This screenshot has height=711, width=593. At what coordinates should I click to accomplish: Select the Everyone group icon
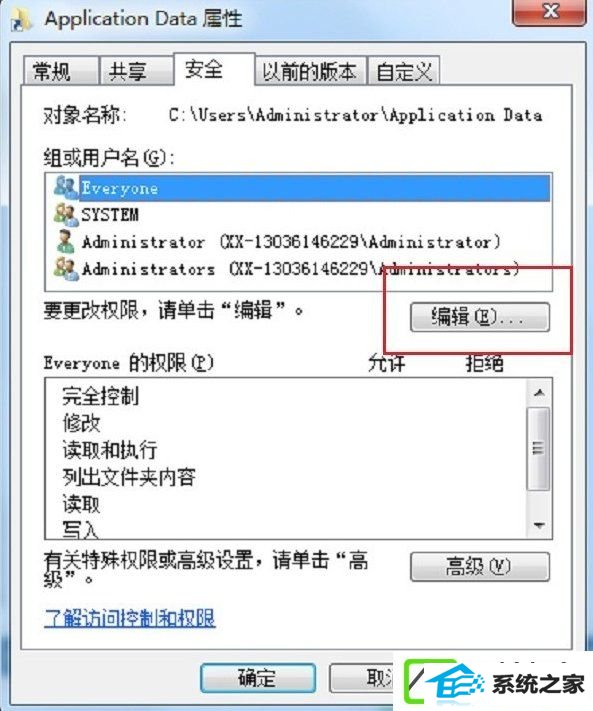coord(66,187)
